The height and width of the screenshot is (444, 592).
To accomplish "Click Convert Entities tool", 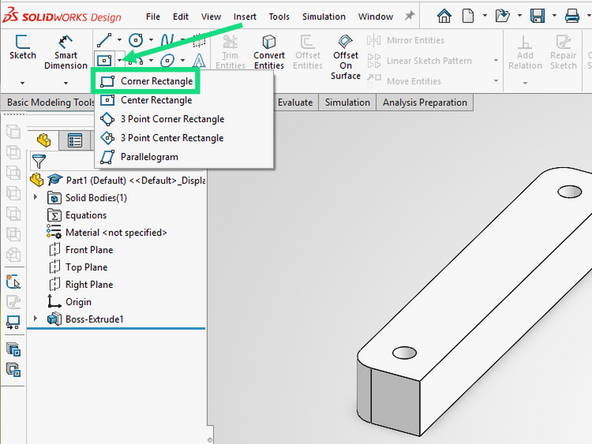I will coord(269,52).
